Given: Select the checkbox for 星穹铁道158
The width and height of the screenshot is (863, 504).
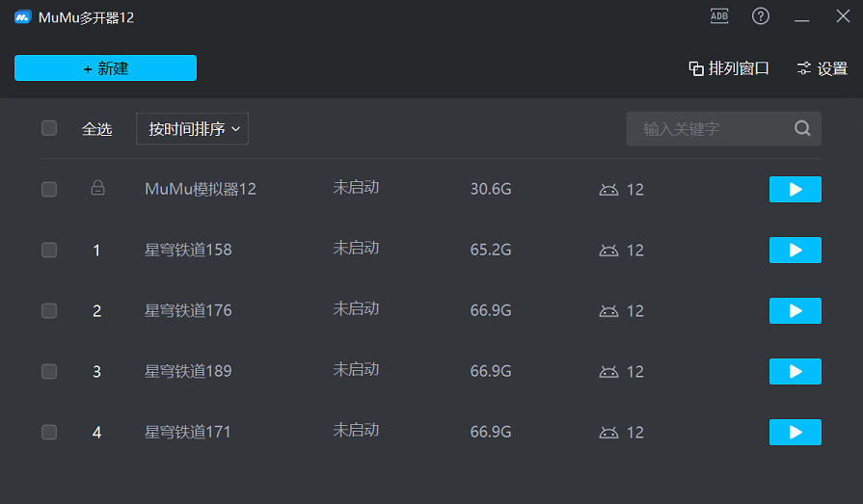Looking at the screenshot, I should coord(49,250).
